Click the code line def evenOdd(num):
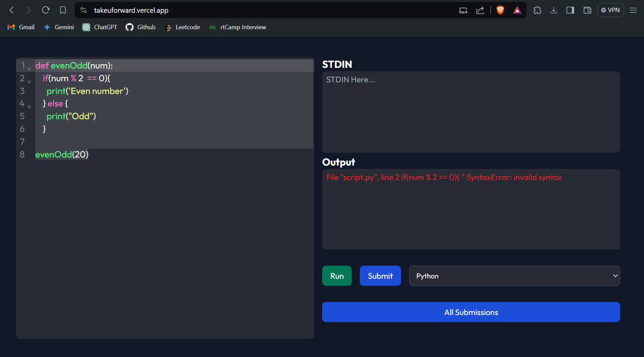The image size is (644, 357). 74,66
